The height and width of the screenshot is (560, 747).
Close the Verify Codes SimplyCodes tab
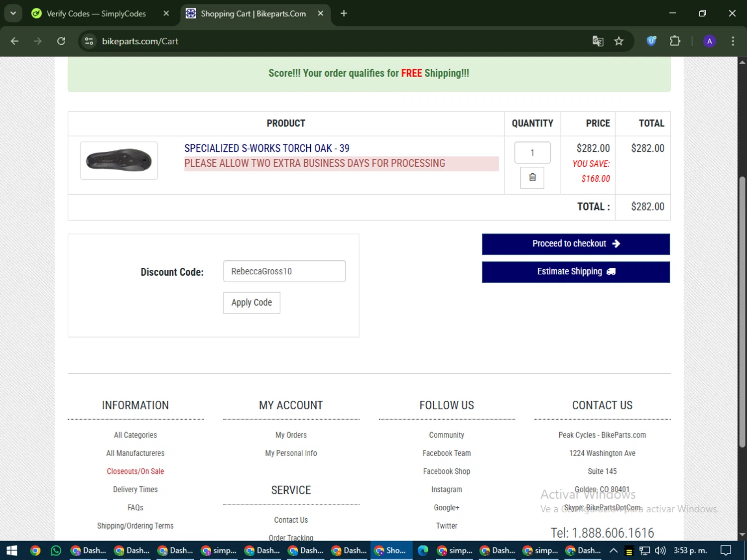point(166,13)
